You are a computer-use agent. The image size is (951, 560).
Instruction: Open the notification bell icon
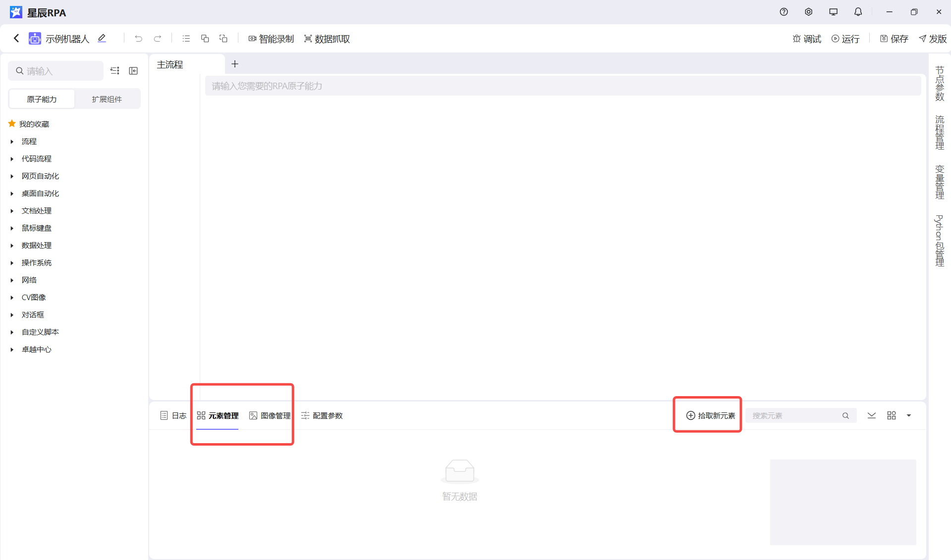point(858,12)
